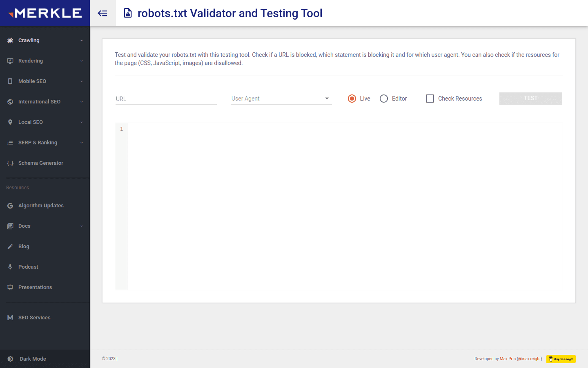Enable the Check Resources checkbox

[430, 99]
